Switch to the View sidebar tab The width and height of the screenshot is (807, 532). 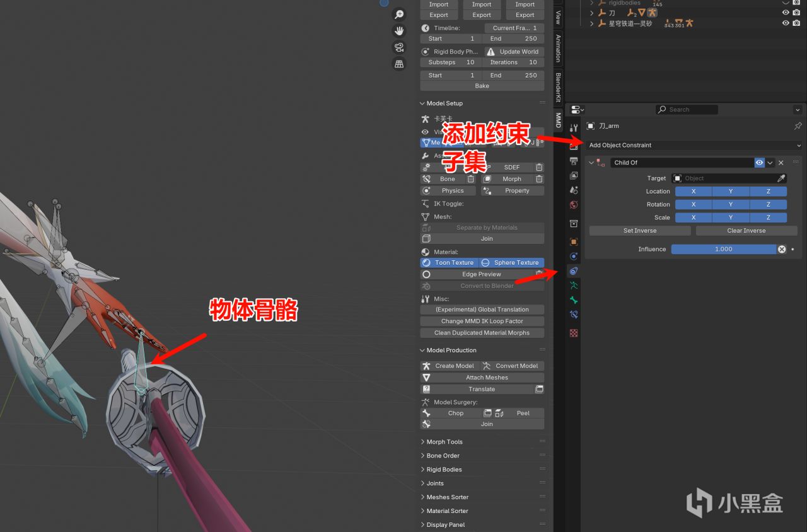558,17
